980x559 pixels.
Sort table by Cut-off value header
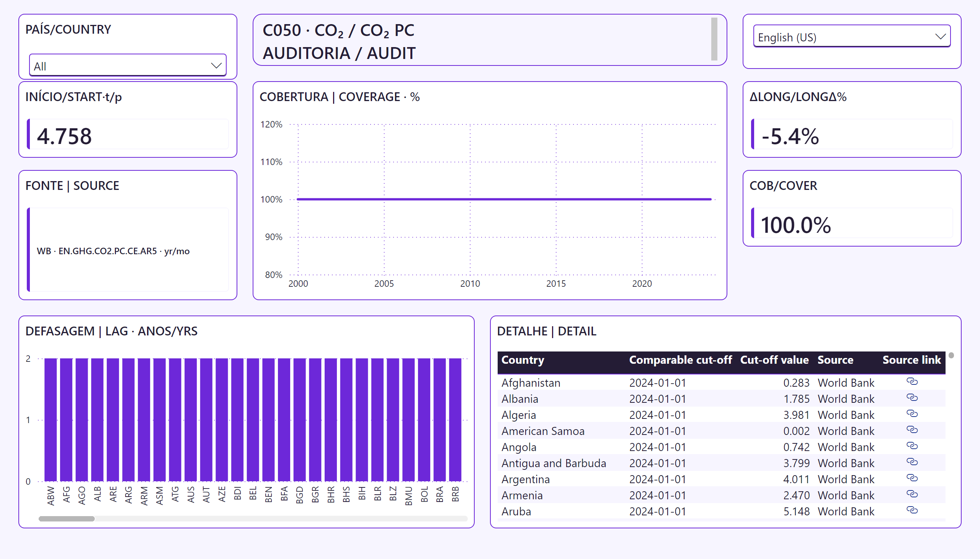point(774,360)
